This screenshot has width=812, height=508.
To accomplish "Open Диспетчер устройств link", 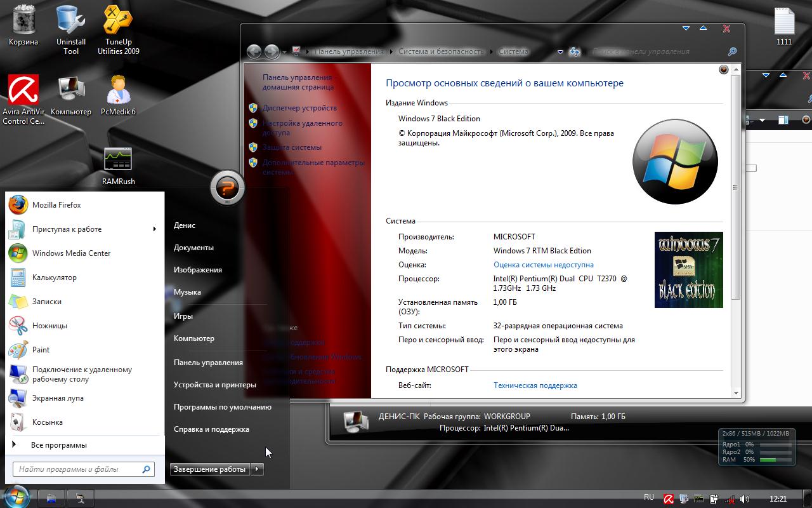I will (x=299, y=108).
